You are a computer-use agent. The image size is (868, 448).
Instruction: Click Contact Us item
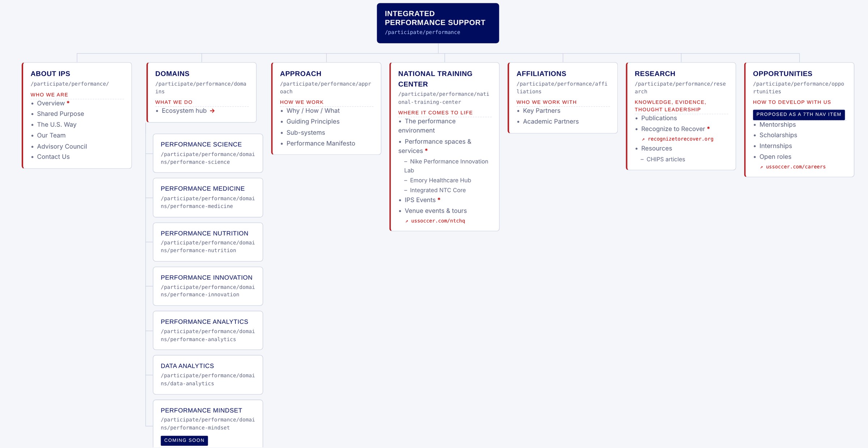[53, 157]
